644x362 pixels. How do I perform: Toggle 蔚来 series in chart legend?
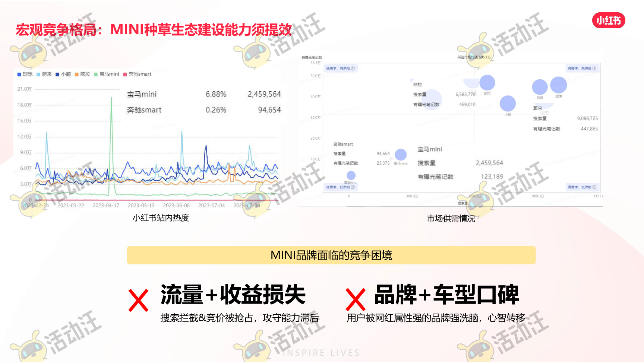tap(44, 74)
